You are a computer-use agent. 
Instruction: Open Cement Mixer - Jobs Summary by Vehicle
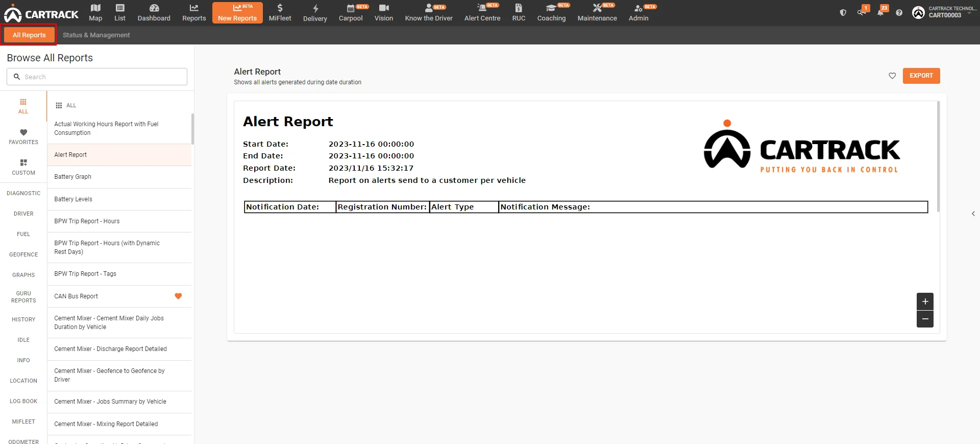point(119,402)
